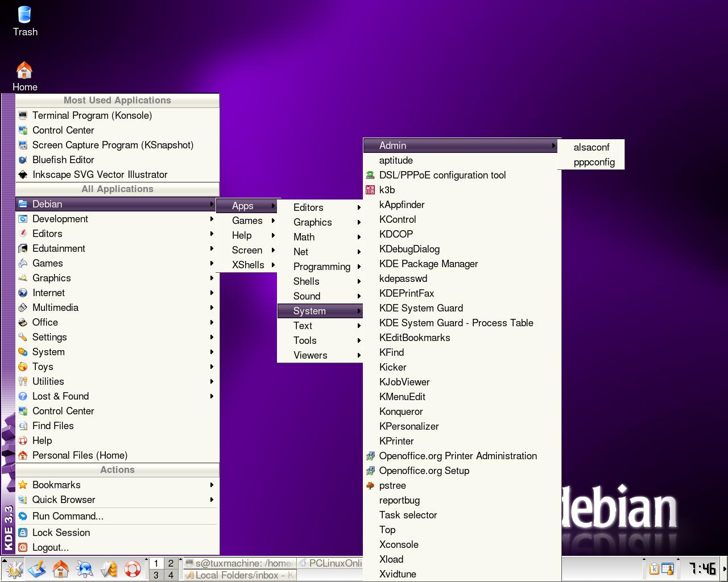Launch the Konqueror web browser panel icon
The height and width of the screenshot is (582, 728).
tap(85, 569)
